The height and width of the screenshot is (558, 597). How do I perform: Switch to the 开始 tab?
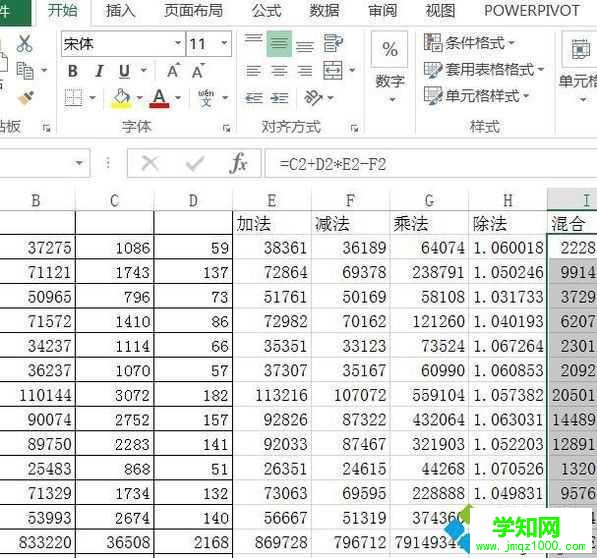click(x=62, y=10)
